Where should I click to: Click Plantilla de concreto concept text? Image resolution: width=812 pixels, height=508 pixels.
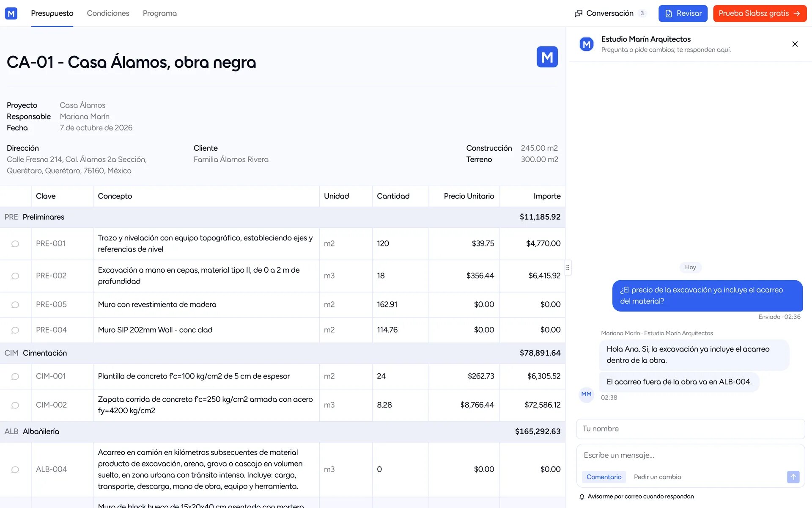pos(194,376)
